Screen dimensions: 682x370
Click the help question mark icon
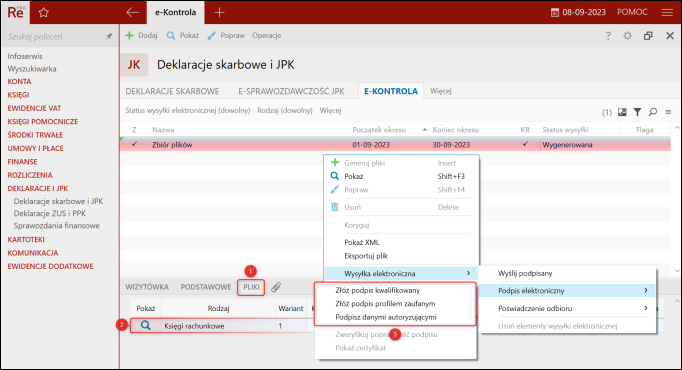point(608,36)
